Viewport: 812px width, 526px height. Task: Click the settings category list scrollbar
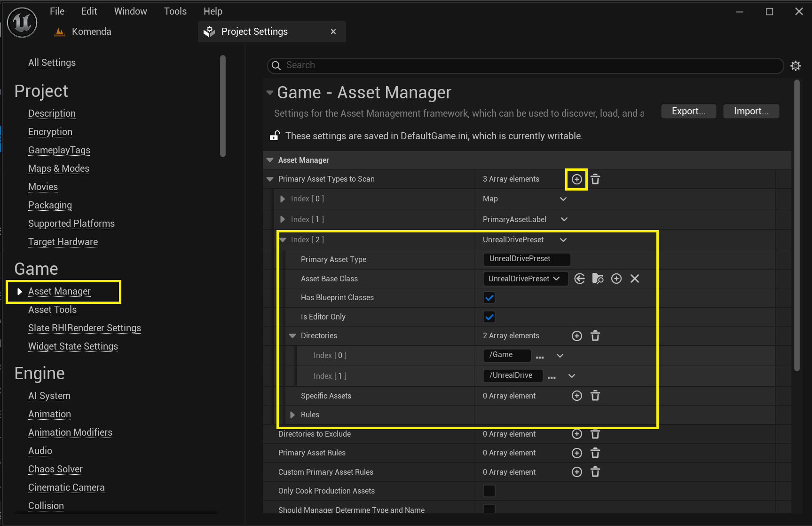coord(223,106)
